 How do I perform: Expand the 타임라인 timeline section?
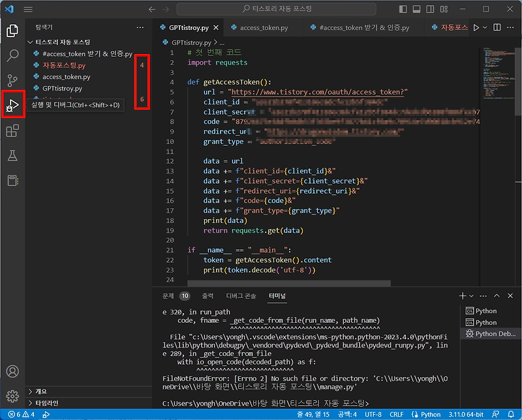pos(44,404)
